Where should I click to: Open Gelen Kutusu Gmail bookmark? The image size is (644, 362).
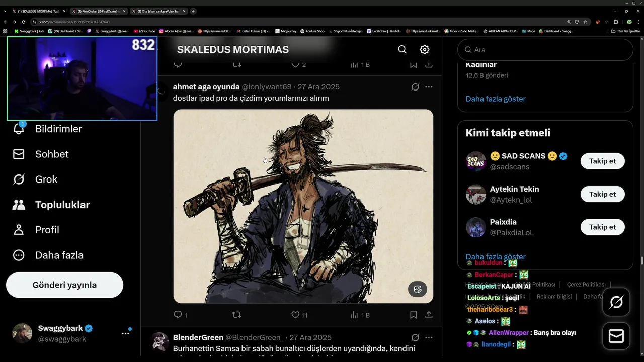point(253,31)
